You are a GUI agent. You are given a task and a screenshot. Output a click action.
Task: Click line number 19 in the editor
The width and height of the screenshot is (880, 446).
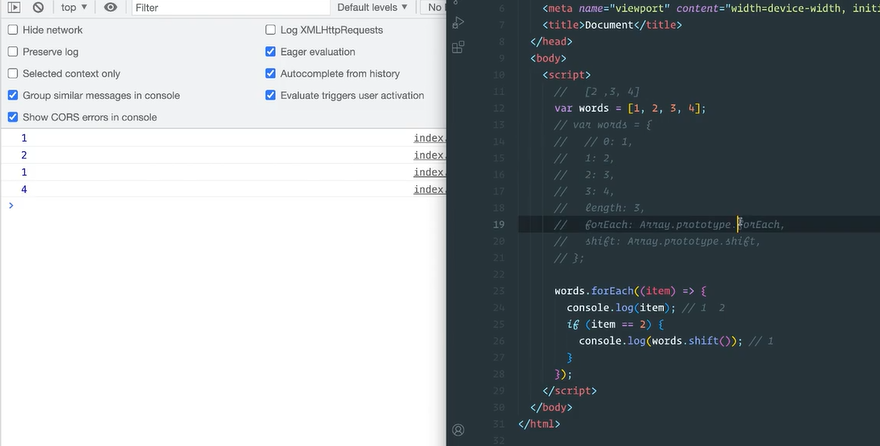(499, 224)
